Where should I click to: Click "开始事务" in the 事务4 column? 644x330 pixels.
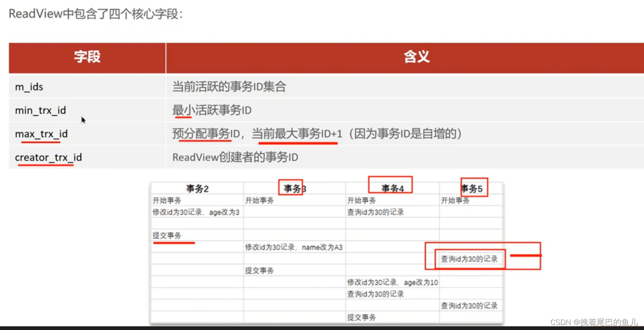tap(361, 200)
